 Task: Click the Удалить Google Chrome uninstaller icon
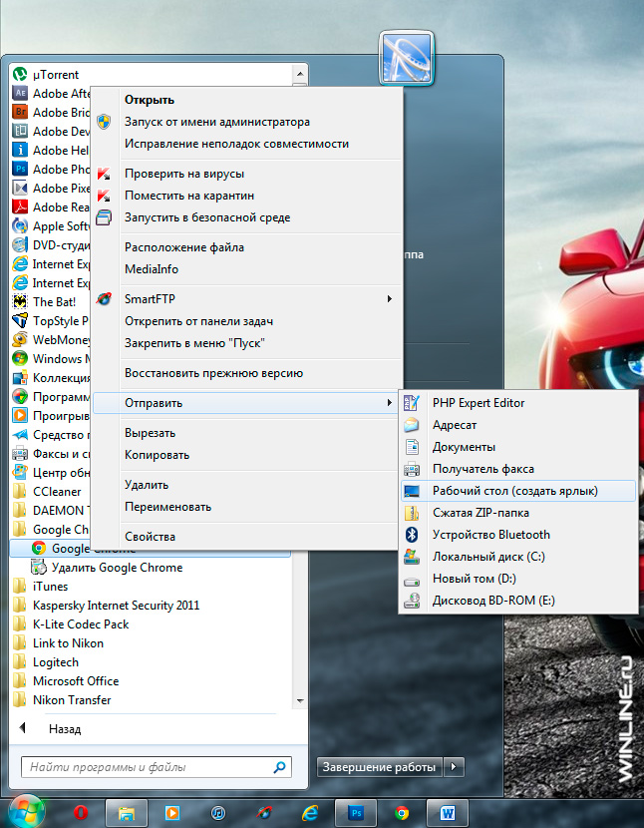pos(39,568)
